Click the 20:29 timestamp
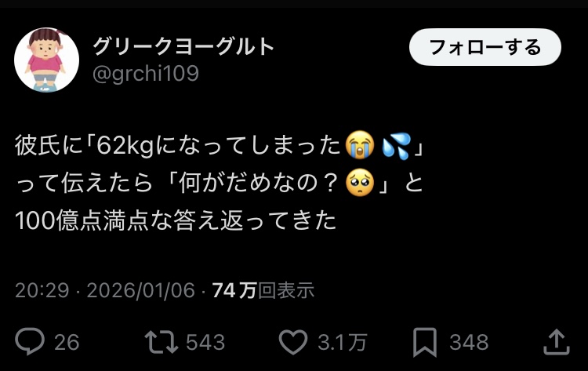The image size is (588, 371). 42,290
